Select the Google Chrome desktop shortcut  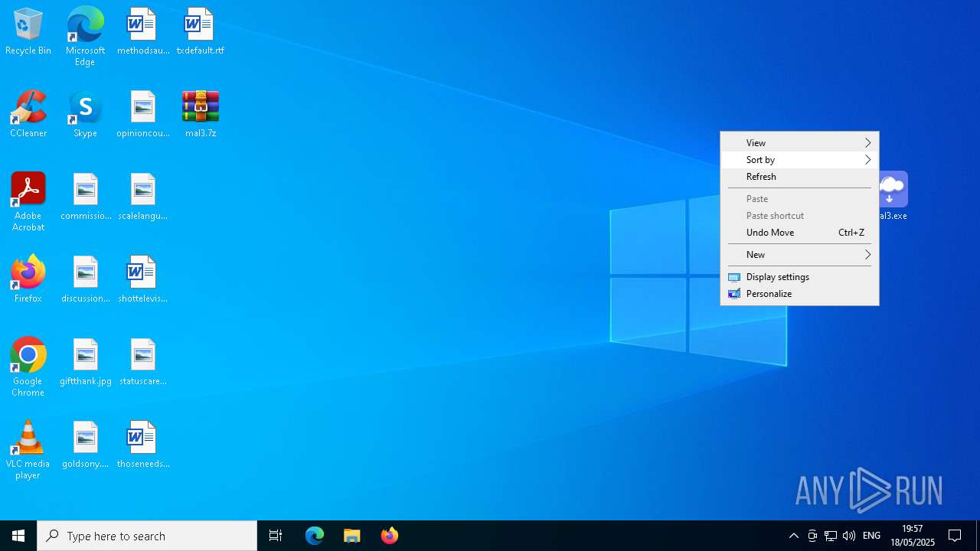(28, 367)
